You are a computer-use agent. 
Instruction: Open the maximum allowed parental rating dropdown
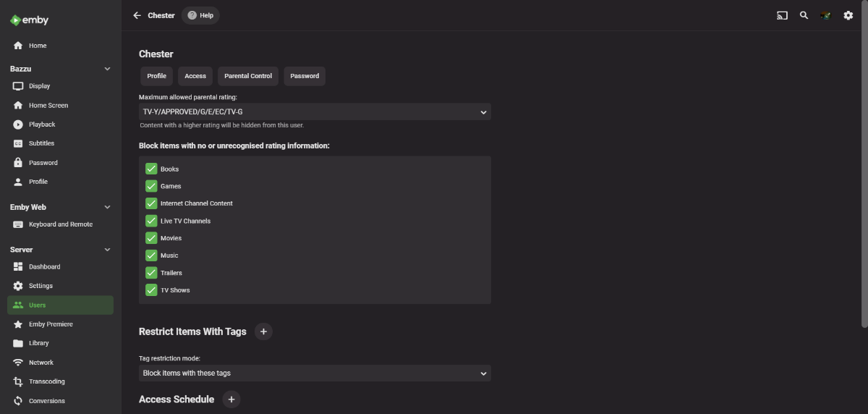(x=315, y=112)
